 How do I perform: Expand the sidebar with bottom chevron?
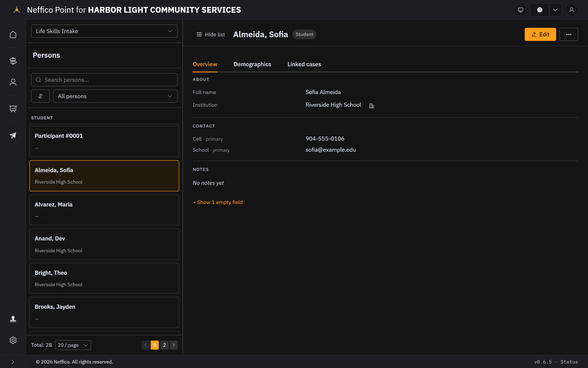[13, 362]
